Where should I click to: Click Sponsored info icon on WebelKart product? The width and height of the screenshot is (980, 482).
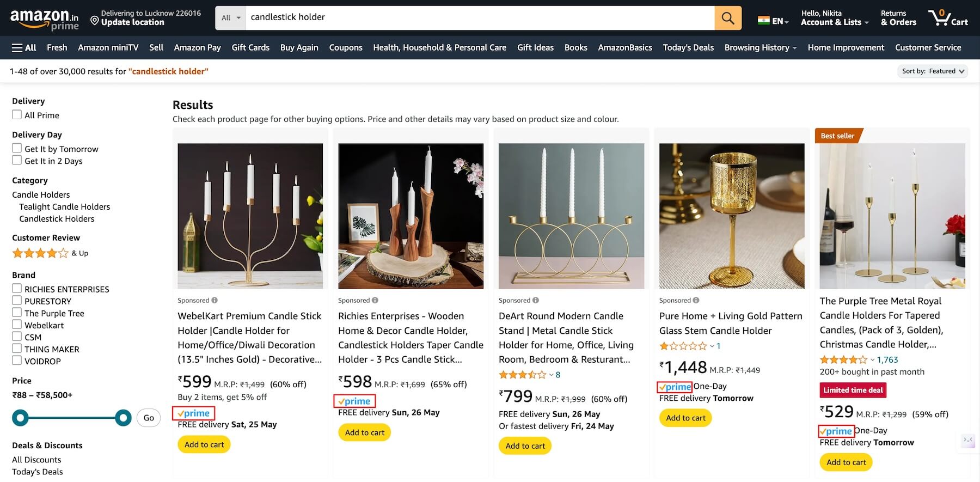pyautogui.click(x=215, y=300)
